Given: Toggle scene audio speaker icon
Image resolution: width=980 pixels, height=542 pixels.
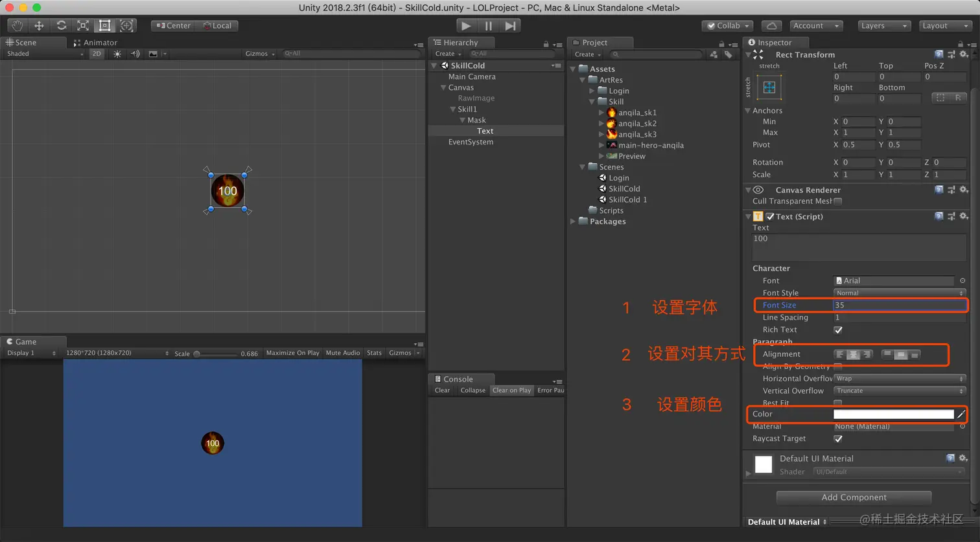Looking at the screenshot, I should (135, 54).
